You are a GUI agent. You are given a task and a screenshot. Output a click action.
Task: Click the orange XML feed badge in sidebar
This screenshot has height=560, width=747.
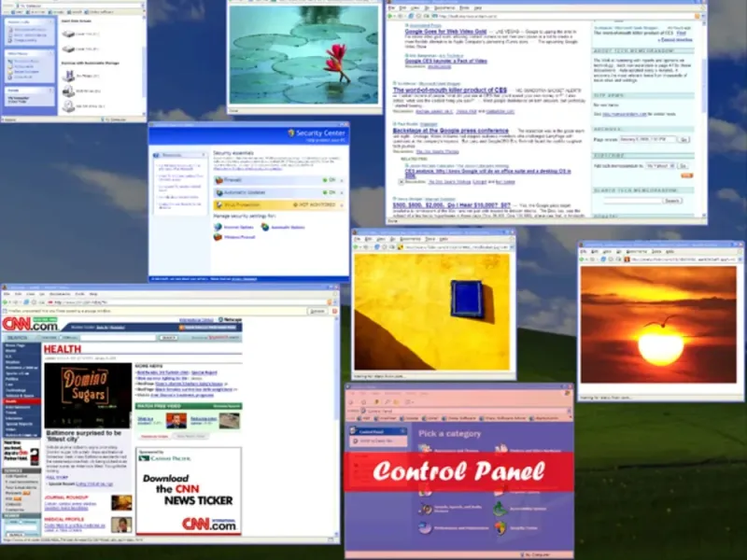[x=686, y=175]
